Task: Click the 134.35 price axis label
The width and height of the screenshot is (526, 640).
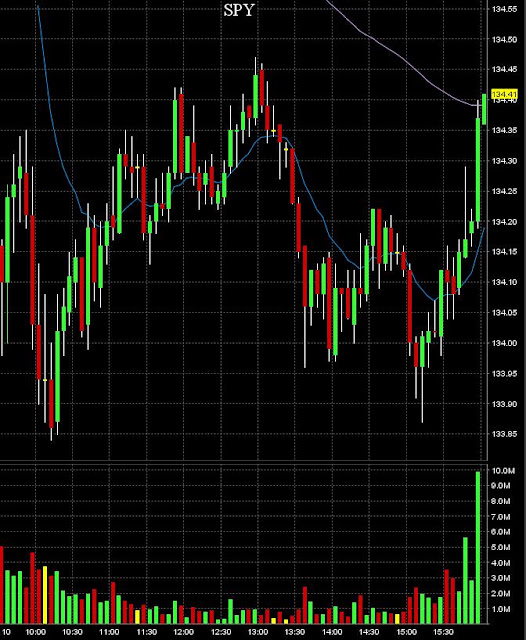Action: pyautogui.click(x=504, y=130)
